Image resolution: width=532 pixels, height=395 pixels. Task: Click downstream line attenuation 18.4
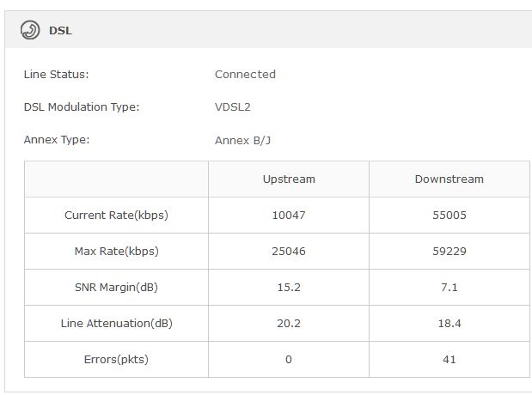449,324
